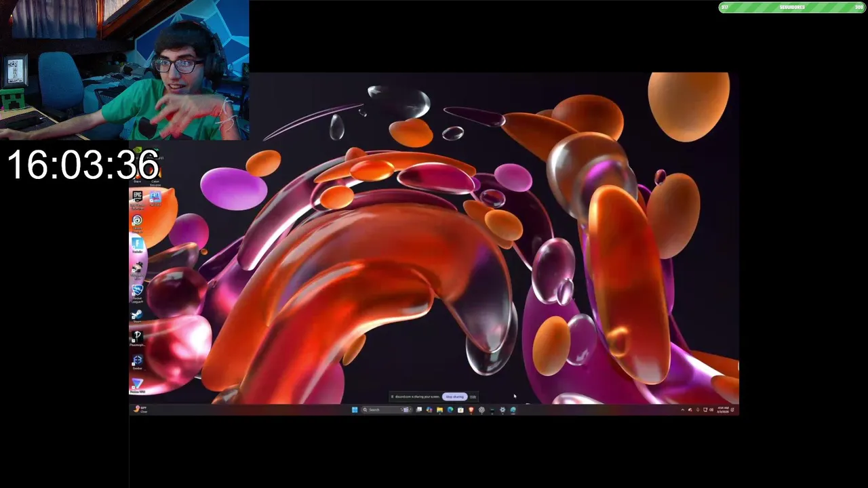
Task: Click the followers goal progress bar
Action: pyautogui.click(x=792, y=7)
